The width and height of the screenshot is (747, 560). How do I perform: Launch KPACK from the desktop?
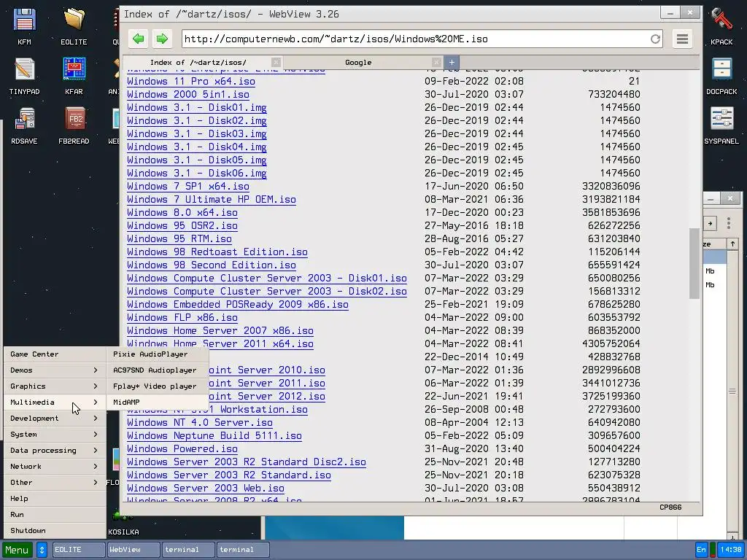click(x=721, y=27)
